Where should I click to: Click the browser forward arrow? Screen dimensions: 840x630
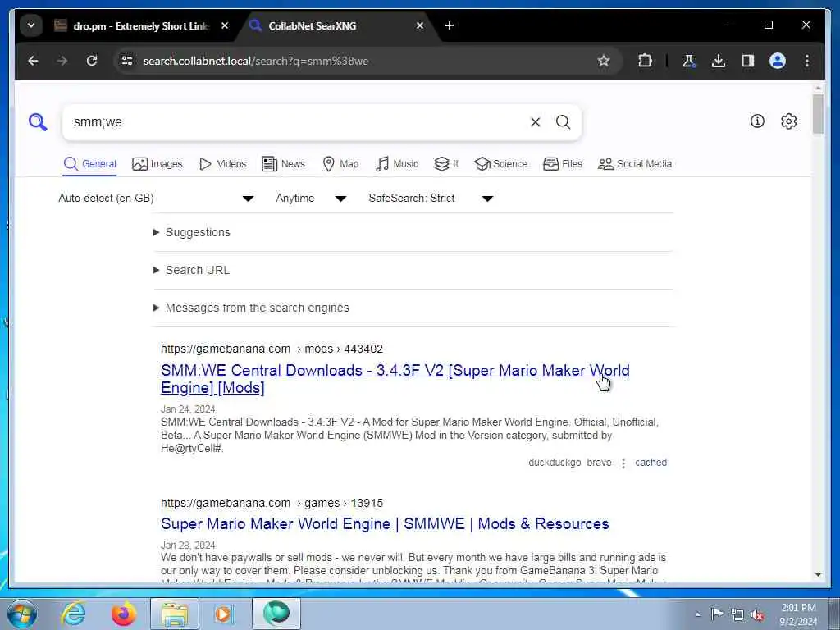click(62, 61)
